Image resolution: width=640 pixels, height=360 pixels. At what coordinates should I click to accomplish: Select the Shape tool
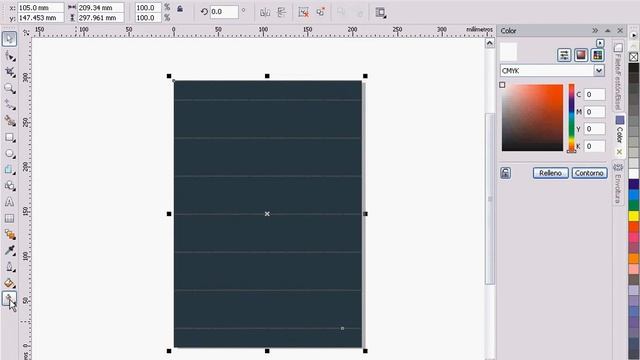click(x=10, y=56)
